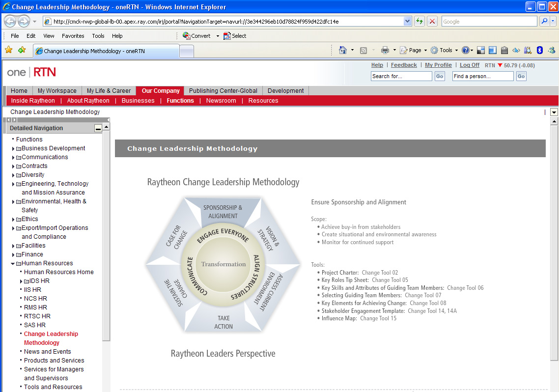Click the My Profile link
Image resolution: width=559 pixels, height=392 pixels.
click(438, 65)
